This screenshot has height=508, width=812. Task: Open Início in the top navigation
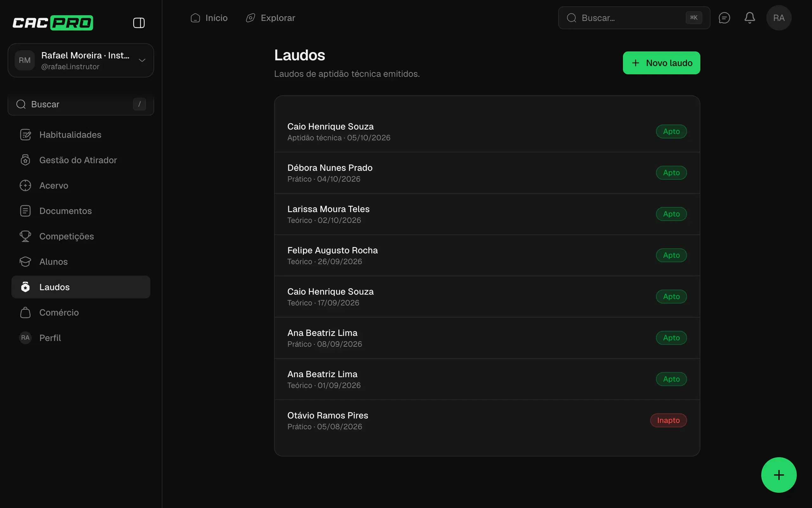(209, 18)
